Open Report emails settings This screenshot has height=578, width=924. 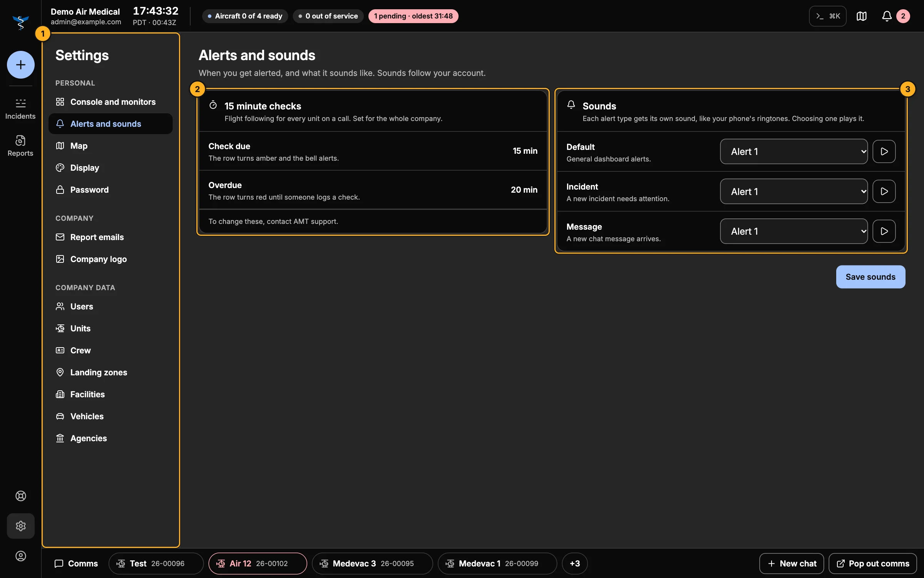point(110,237)
